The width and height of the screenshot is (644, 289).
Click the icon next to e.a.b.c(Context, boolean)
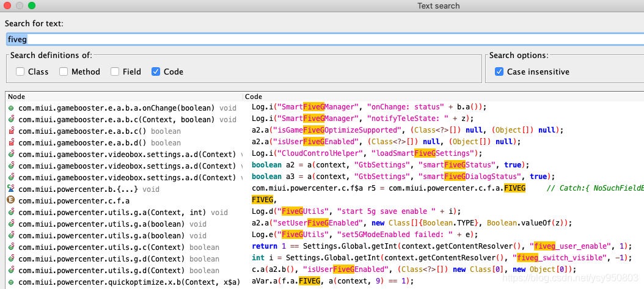tap(11, 120)
